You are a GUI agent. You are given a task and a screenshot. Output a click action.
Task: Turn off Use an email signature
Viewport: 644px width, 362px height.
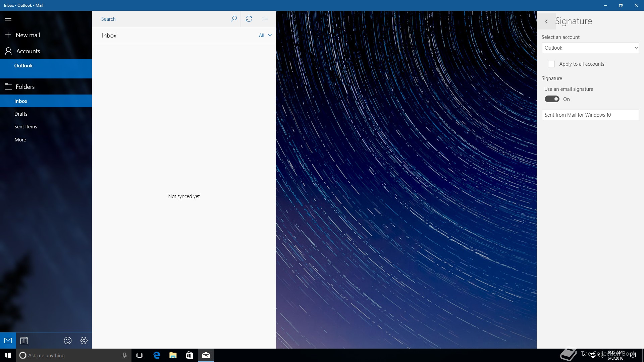point(552,99)
